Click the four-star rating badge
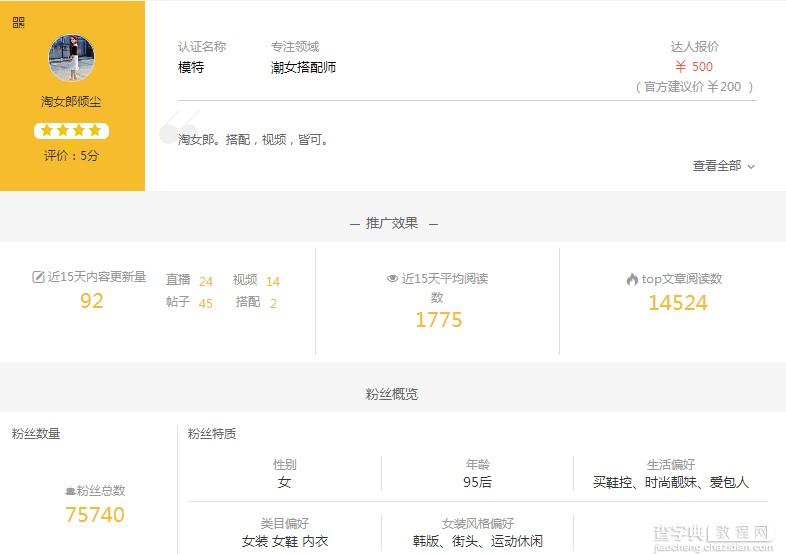 71,131
